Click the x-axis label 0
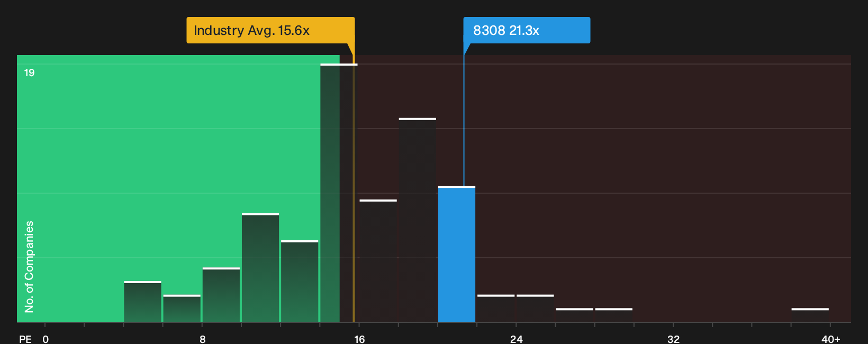The width and height of the screenshot is (868, 344). 46,339
